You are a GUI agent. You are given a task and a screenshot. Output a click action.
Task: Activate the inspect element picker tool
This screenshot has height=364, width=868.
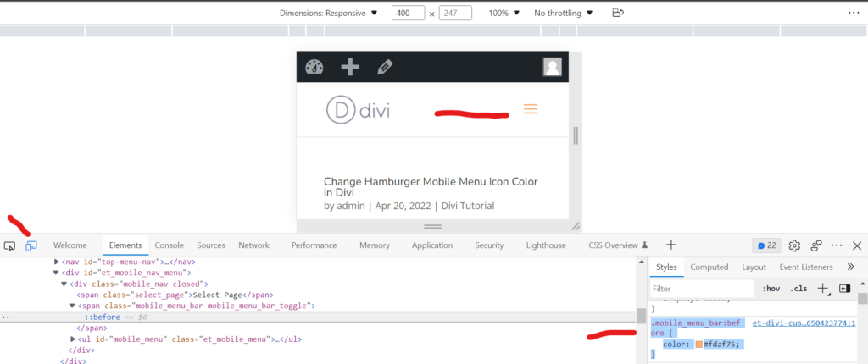coord(10,245)
